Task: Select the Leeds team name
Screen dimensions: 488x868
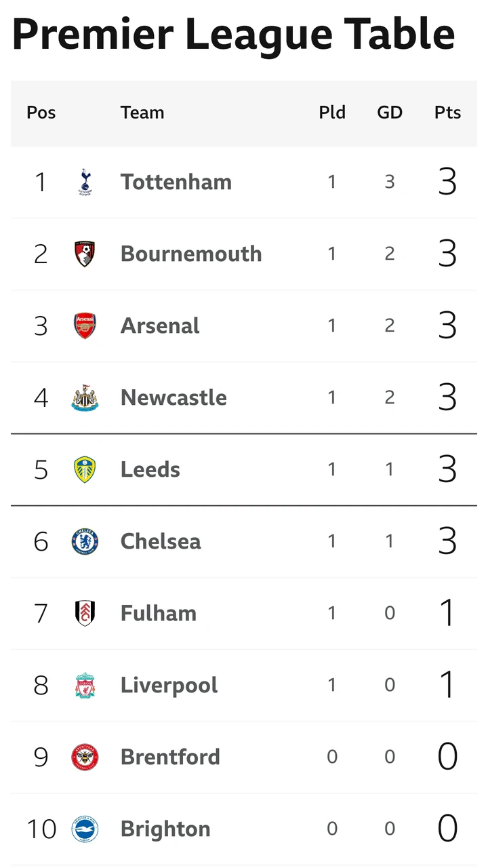Action: [x=150, y=469]
